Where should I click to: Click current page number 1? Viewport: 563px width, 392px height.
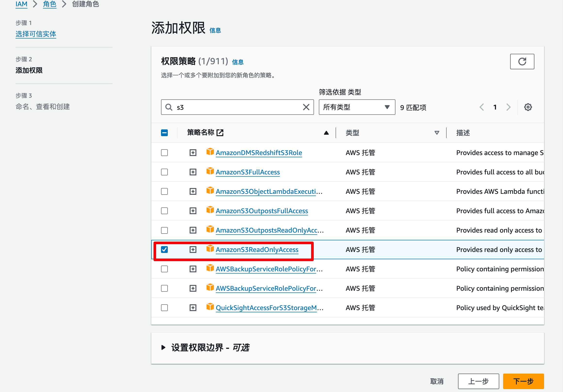(495, 107)
